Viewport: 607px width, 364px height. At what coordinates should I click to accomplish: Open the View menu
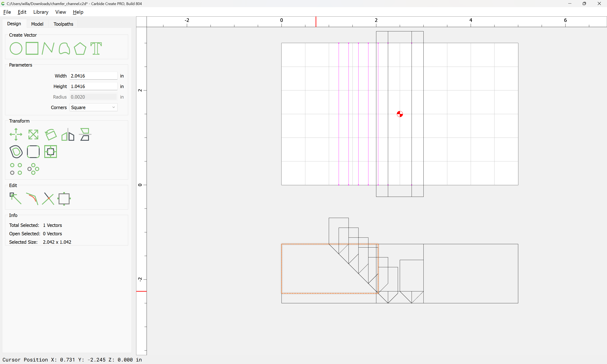pos(60,12)
